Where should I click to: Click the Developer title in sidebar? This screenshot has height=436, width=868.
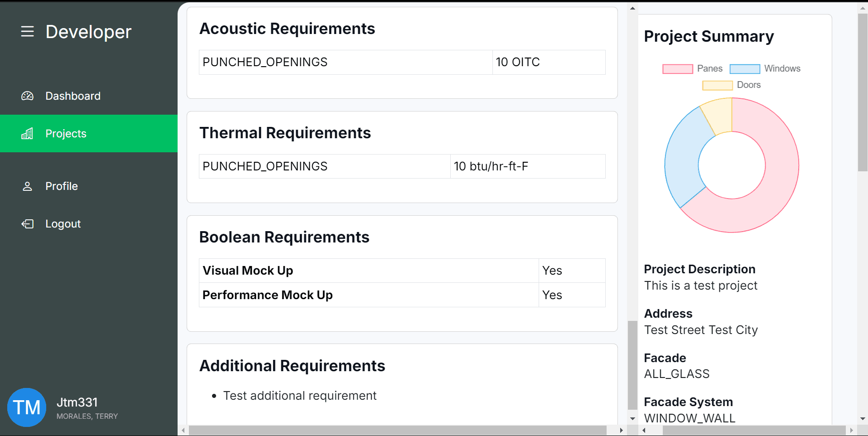click(88, 32)
